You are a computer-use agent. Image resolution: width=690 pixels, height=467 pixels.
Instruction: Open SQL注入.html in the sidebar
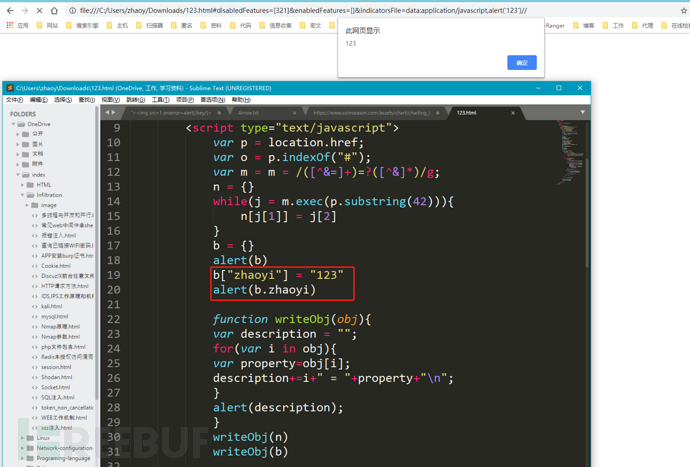58,397
